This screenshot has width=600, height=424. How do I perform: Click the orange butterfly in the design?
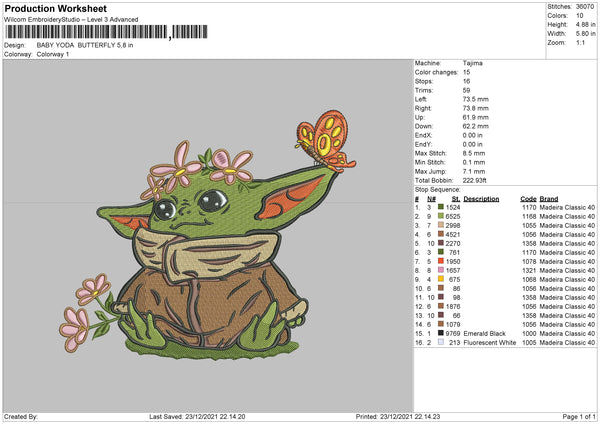coord(326,141)
